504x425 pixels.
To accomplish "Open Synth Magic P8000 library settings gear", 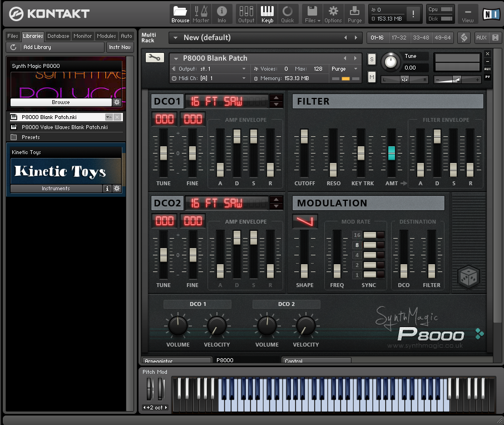I will (117, 102).
